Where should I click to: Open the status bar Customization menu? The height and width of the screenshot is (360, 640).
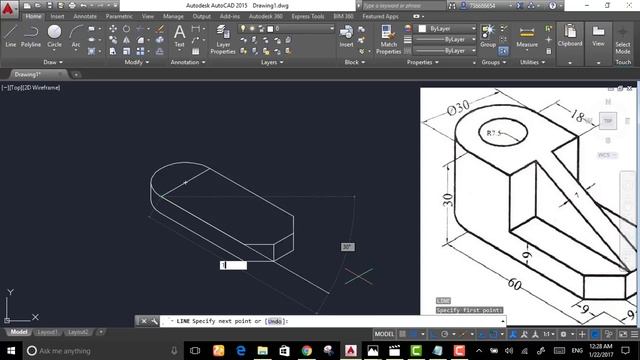(634, 334)
